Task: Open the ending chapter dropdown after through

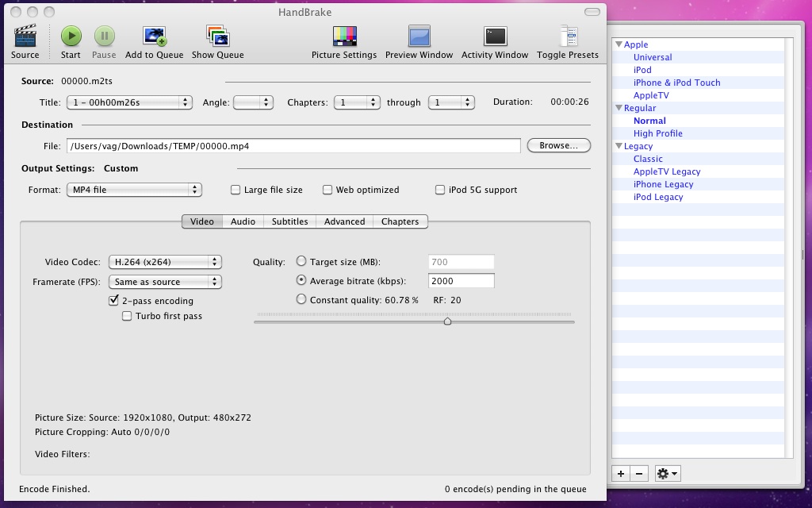Action: click(451, 102)
